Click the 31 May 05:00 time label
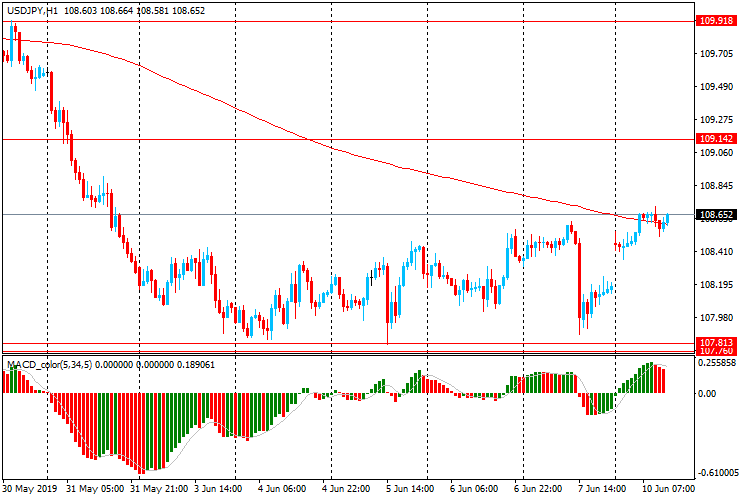The image size is (740, 500). coord(95,488)
